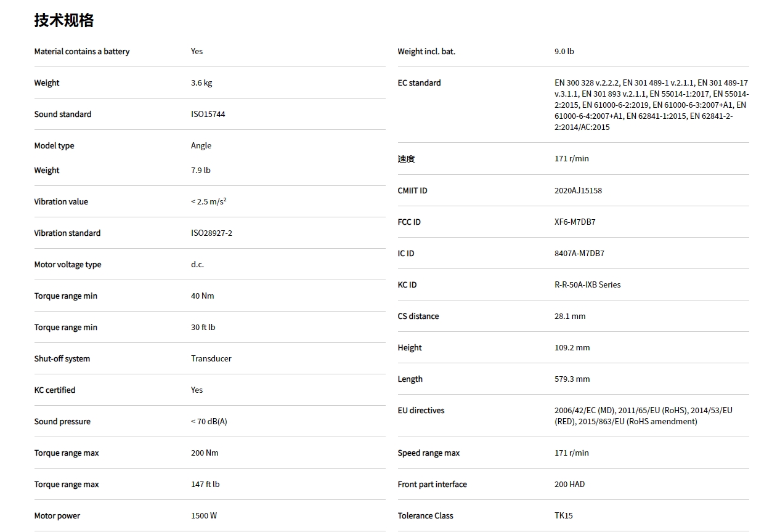Click the Material contains a battery label
The image size is (764, 532).
point(81,51)
